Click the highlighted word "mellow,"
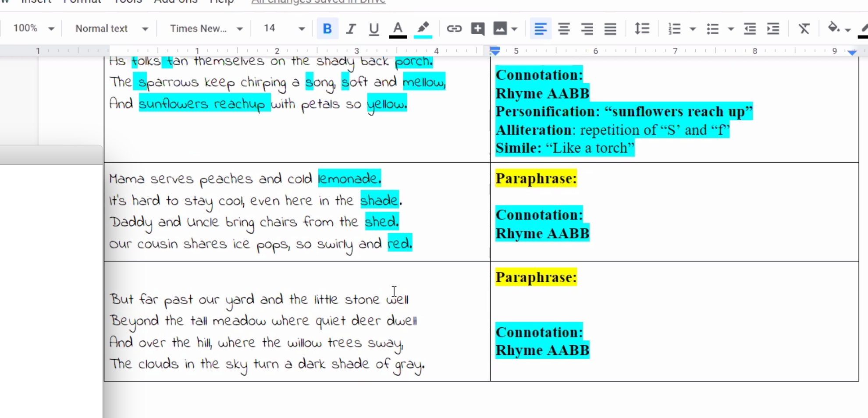The height and width of the screenshot is (418, 868). (x=424, y=82)
